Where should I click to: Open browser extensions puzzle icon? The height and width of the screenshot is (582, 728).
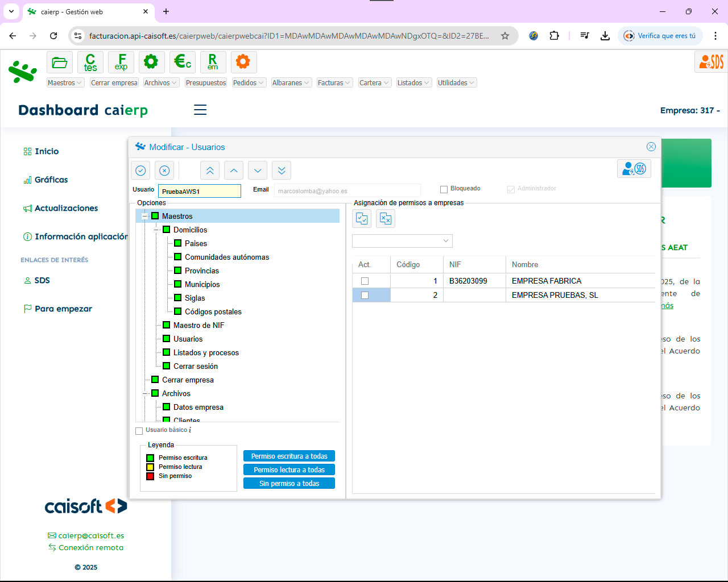(x=554, y=36)
